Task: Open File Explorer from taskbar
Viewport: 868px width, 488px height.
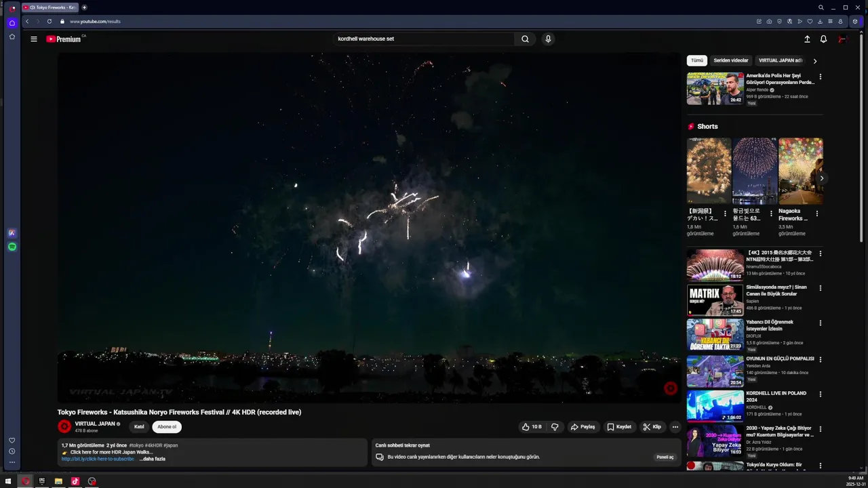Action: tap(58, 481)
